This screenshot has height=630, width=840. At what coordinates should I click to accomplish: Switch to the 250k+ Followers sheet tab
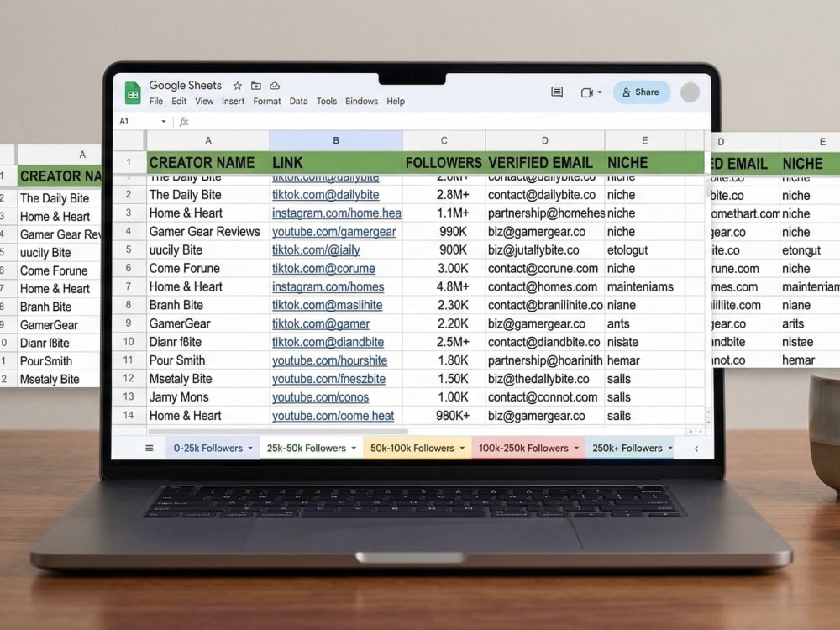click(627, 449)
